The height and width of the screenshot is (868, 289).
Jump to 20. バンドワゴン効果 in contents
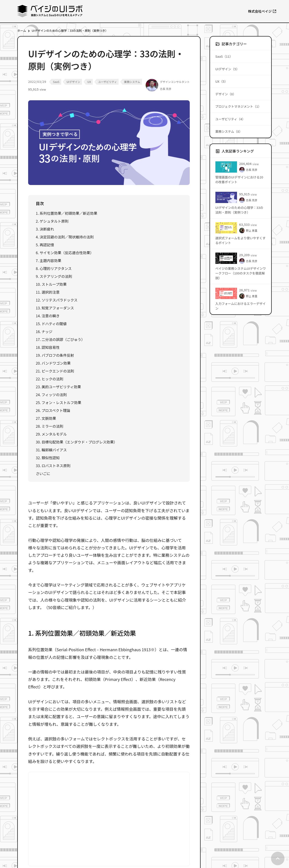tap(53, 363)
